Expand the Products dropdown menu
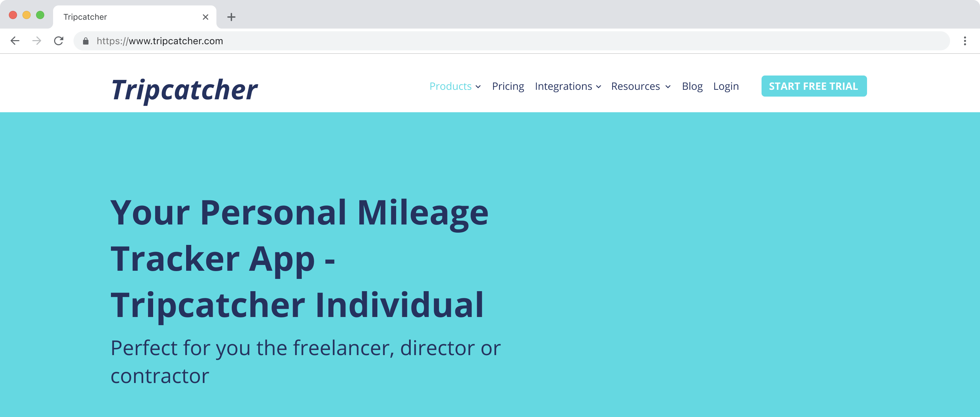The height and width of the screenshot is (417, 980). (455, 86)
